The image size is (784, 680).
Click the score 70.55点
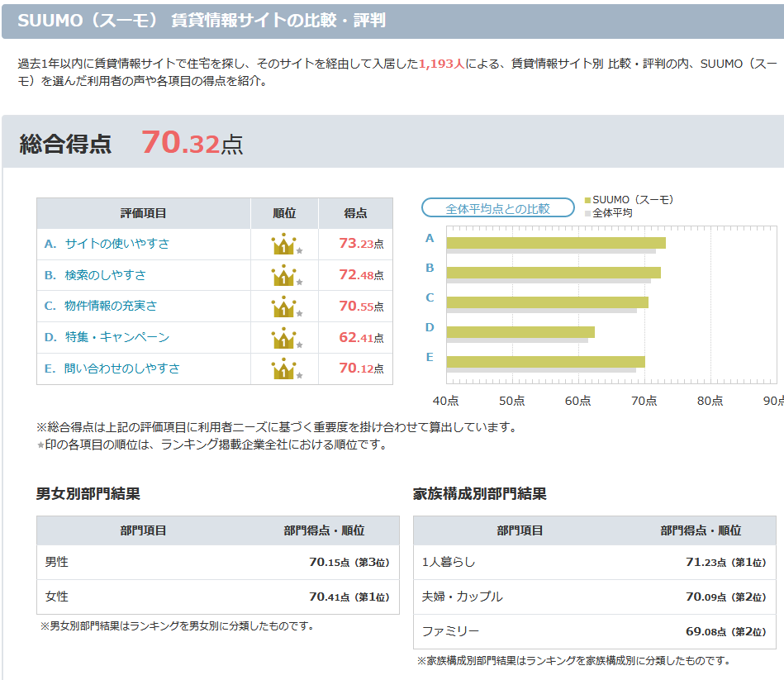(362, 306)
